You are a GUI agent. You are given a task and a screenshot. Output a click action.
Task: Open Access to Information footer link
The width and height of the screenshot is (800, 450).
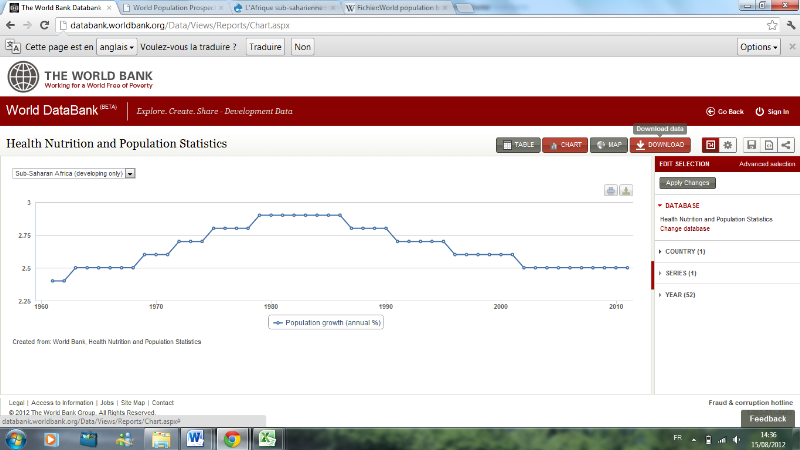pyautogui.click(x=62, y=403)
